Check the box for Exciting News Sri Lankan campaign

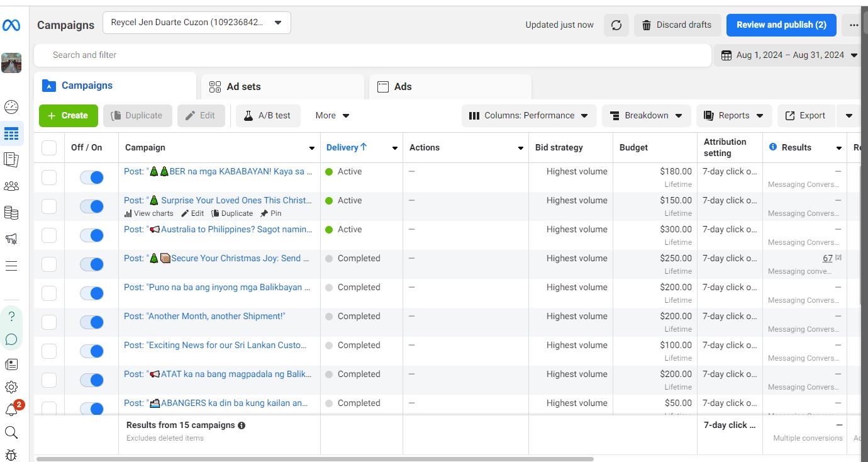coord(49,351)
